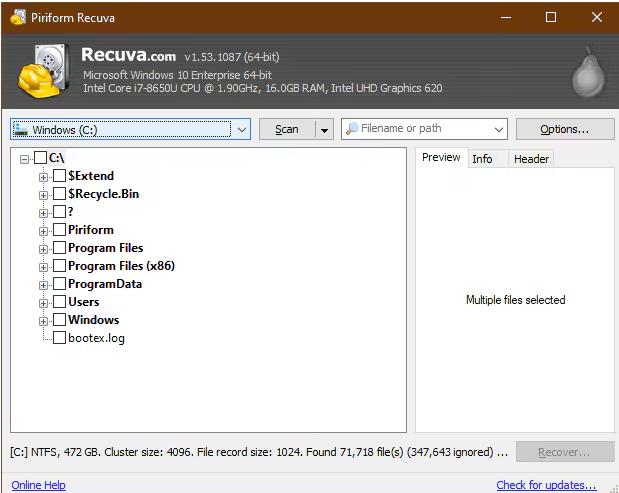
Task: Select the Piriform folder name
Action: [91, 229]
